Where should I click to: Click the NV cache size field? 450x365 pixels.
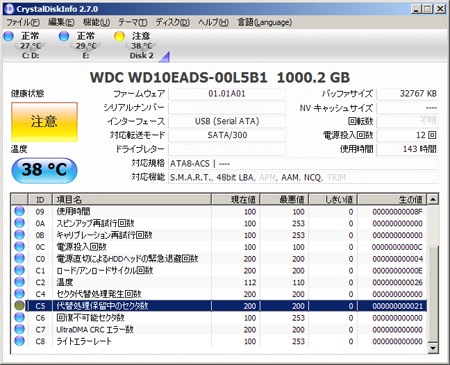[407, 108]
